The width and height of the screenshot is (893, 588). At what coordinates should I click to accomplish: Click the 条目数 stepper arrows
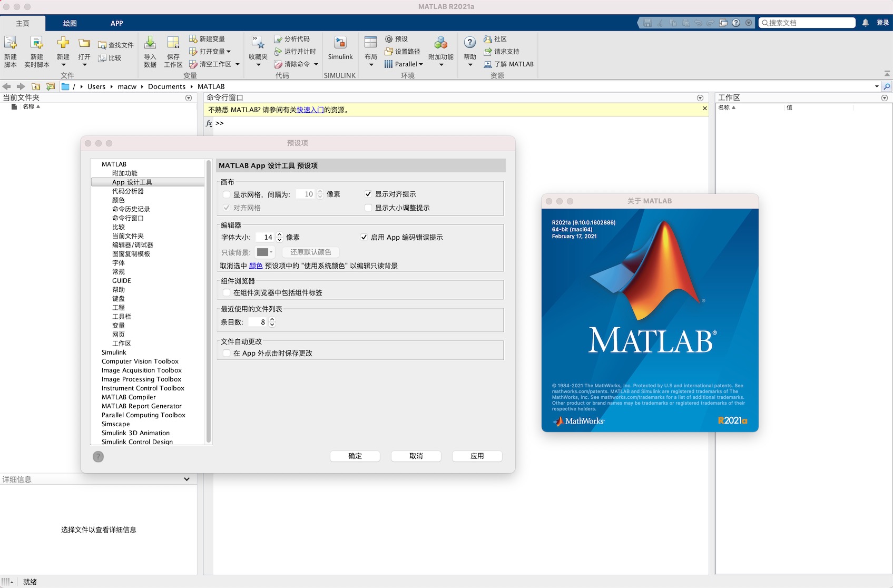[x=272, y=322]
